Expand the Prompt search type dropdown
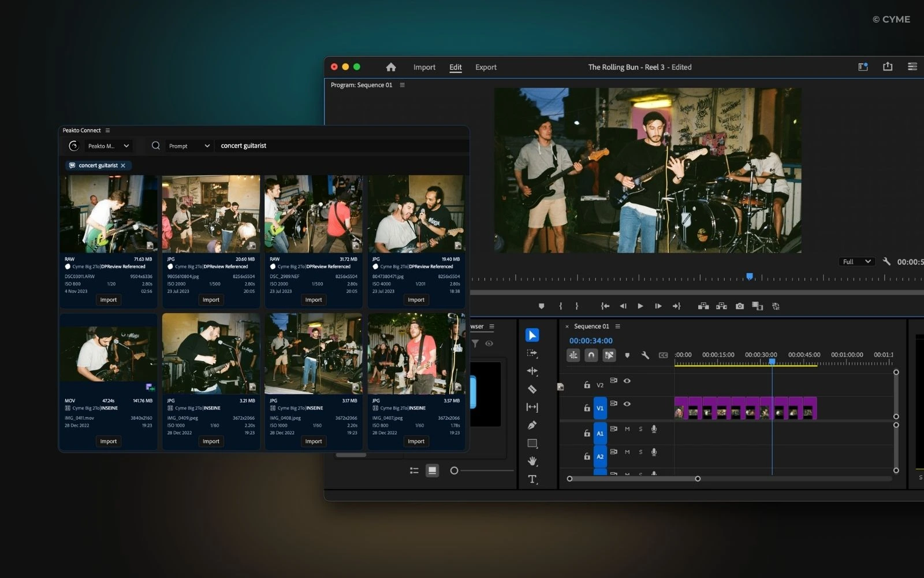Image resolution: width=924 pixels, height=578 pixels. pos(189,146)
